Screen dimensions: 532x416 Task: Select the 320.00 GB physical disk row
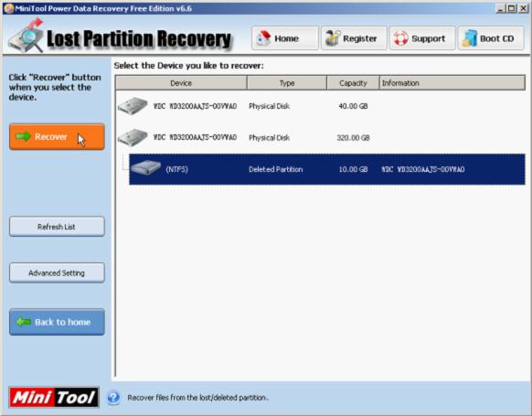click(320, 137)
